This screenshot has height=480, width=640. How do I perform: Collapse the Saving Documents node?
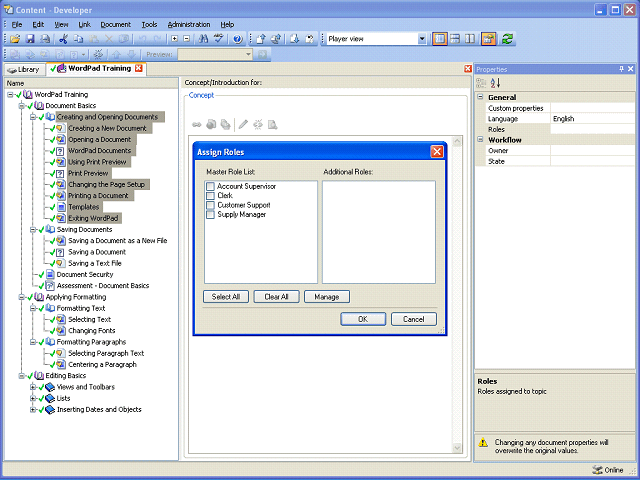33,230
